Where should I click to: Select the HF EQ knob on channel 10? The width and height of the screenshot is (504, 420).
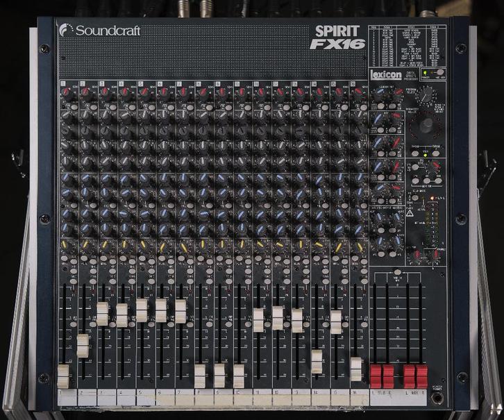[x=242, y=116]
